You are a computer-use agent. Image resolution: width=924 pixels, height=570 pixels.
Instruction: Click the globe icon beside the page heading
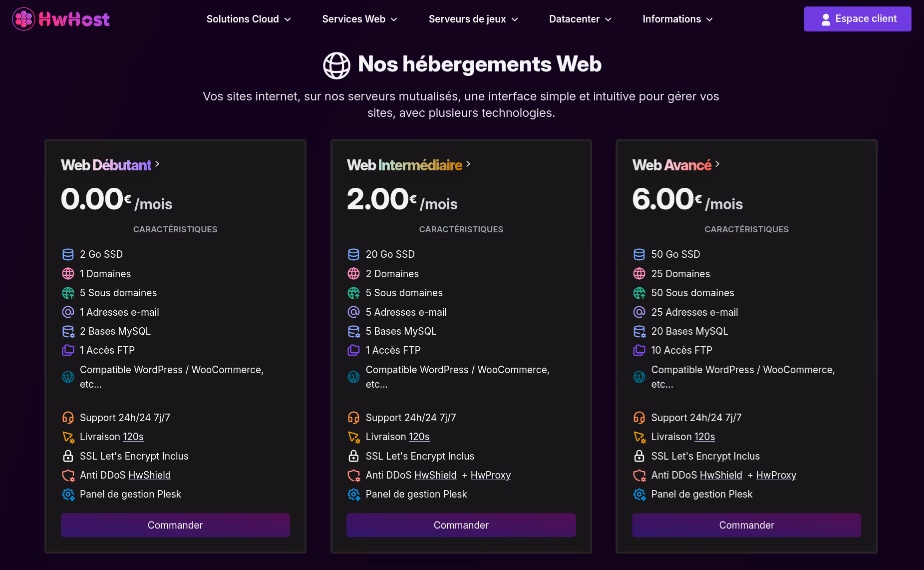click(336, 65)
